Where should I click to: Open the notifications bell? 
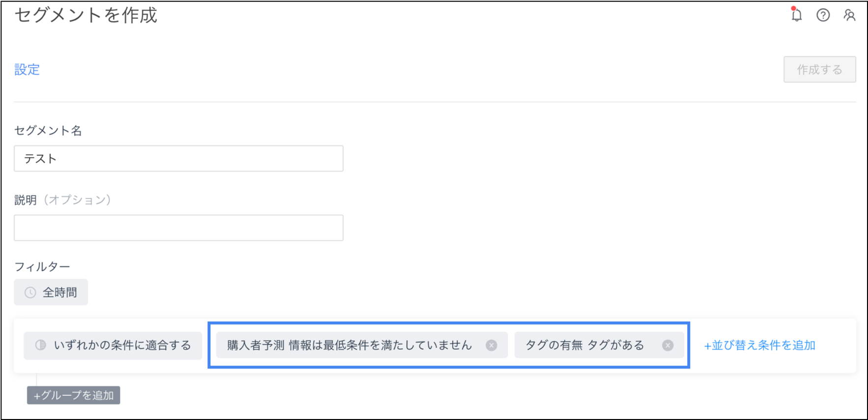[797, 16]
